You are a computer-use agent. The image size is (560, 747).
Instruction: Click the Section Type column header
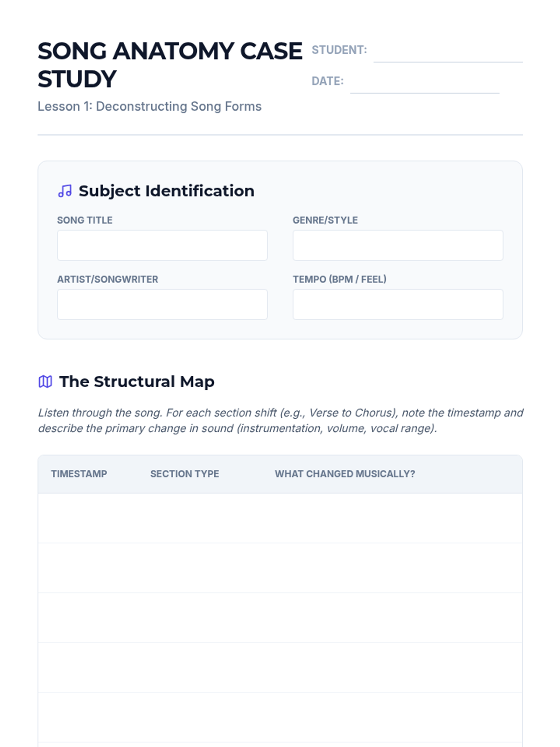point(184,474)
